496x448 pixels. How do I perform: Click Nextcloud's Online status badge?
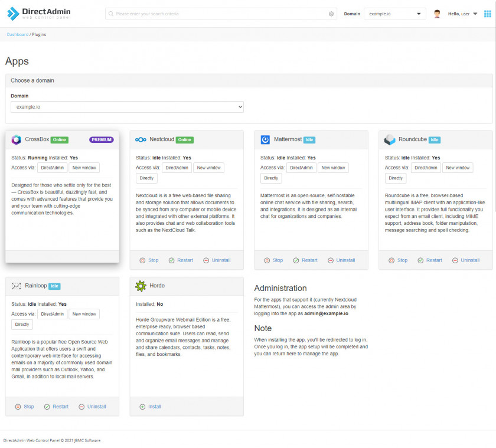(x=184, y=139)
